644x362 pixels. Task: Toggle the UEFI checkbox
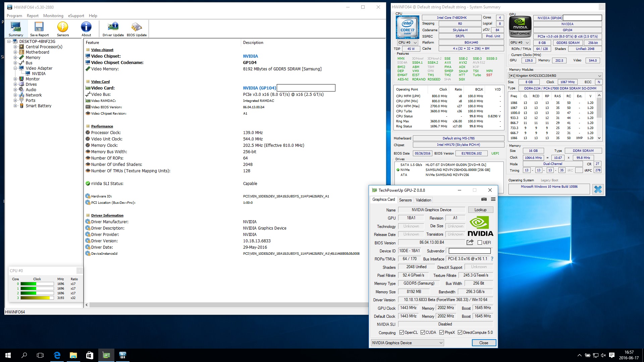[480, 243]
